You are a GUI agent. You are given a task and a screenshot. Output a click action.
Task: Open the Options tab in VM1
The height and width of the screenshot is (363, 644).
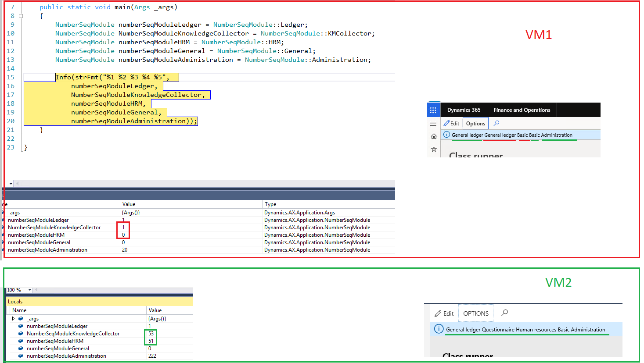coord(475,124)
